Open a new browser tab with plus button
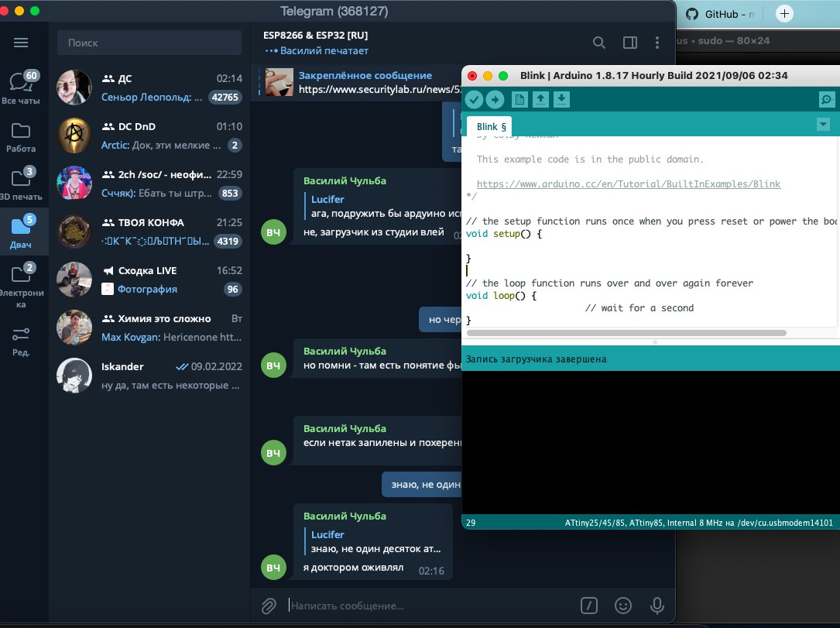The image size is (840, 628). pyautogui.click(x=784, y=14)
